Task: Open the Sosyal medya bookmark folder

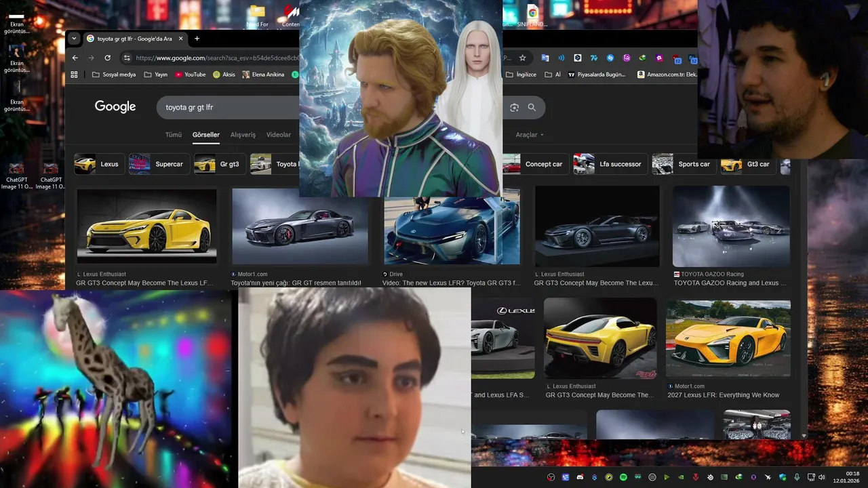Action: coord(114,75)
